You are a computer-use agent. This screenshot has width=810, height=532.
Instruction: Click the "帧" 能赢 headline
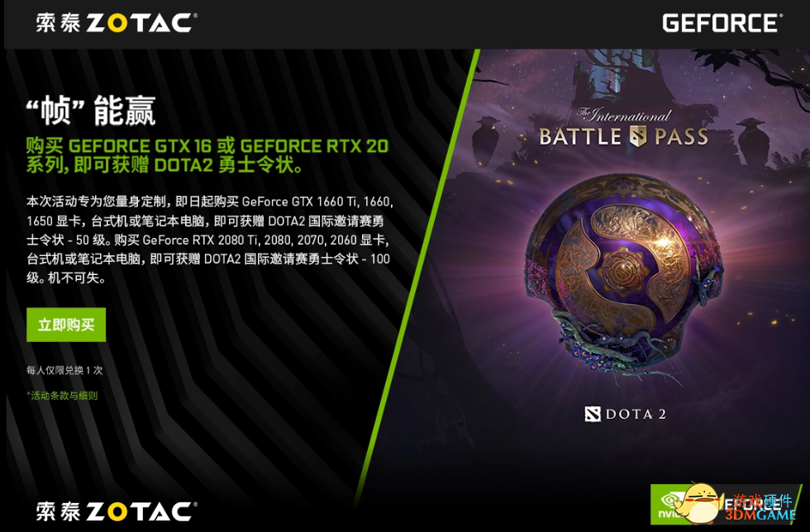click(x=91, y=111)
